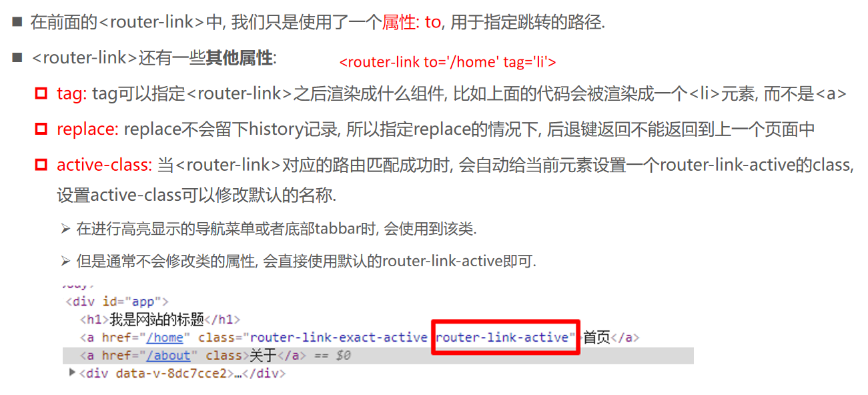The width and height of the screenshot is (868, 395).
Task: Open the /home href link
Action: coord(165,338)
